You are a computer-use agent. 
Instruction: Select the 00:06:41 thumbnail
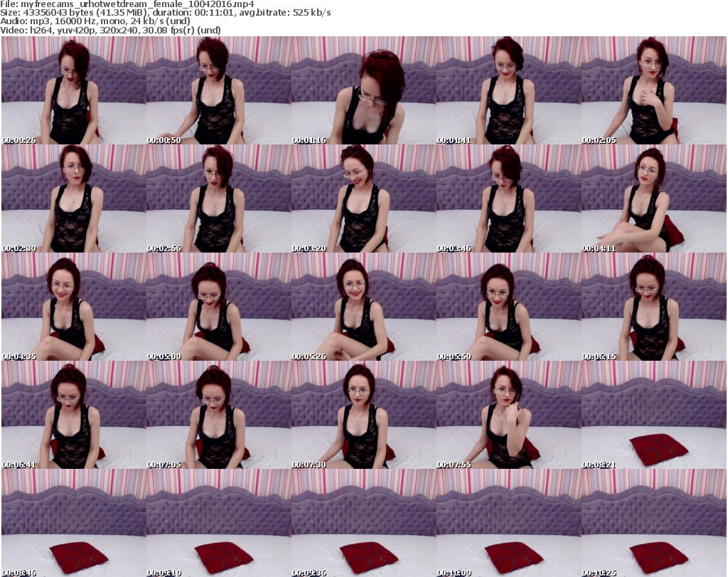tap(74, 415)
